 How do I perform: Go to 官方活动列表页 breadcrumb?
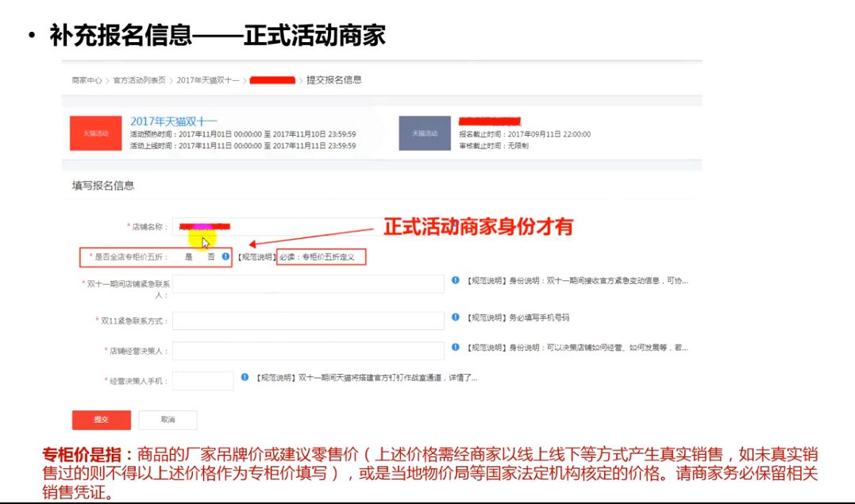[139, 80]
